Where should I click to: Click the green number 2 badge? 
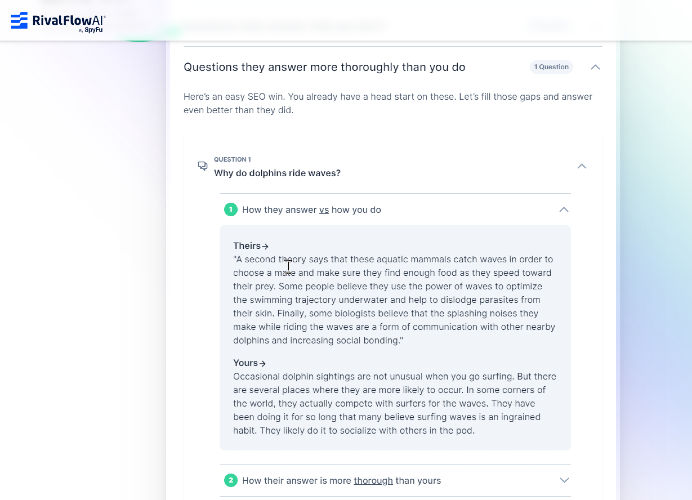click(x=230, y=480)
